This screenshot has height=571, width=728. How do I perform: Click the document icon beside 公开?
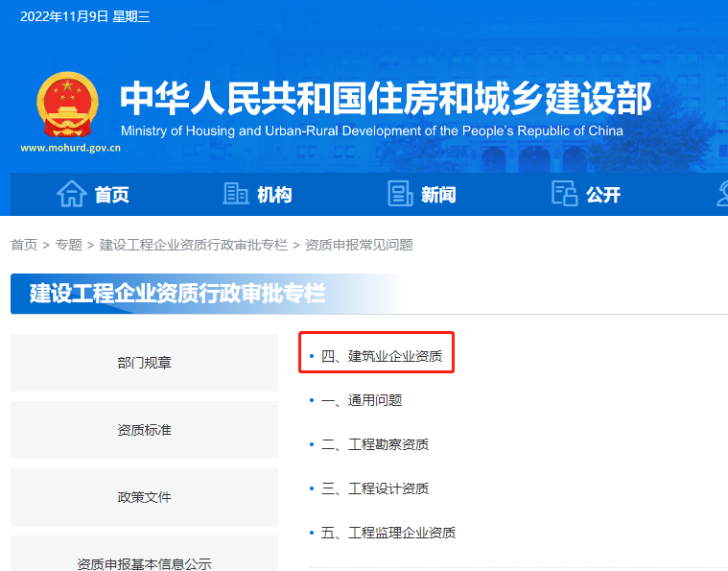565,193
